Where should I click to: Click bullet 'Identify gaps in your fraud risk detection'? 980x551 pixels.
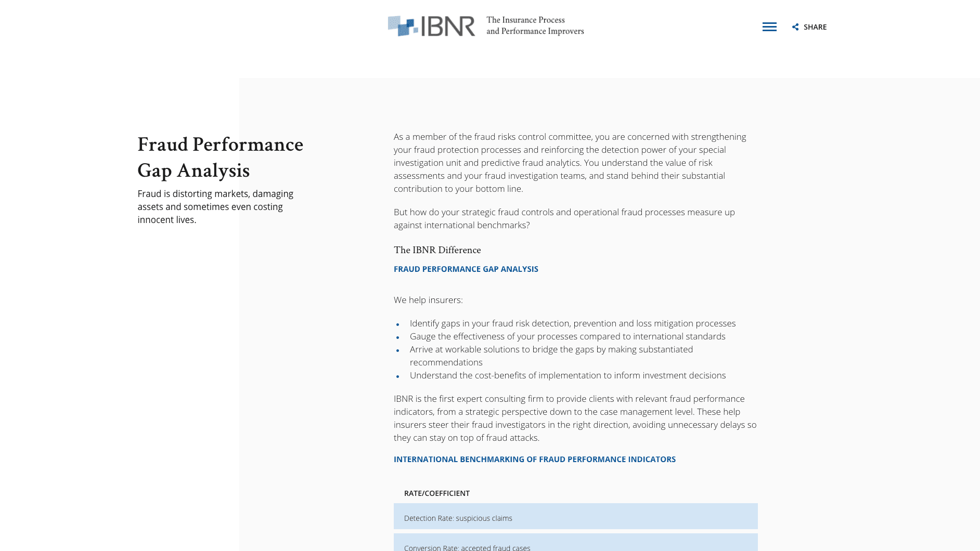[x=573, y=323]
